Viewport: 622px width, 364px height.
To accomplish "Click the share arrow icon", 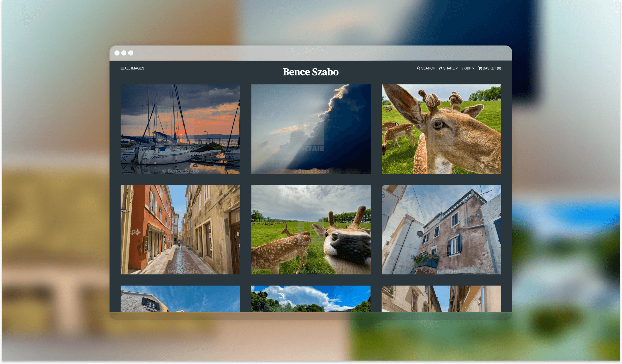I will point(441,68).
